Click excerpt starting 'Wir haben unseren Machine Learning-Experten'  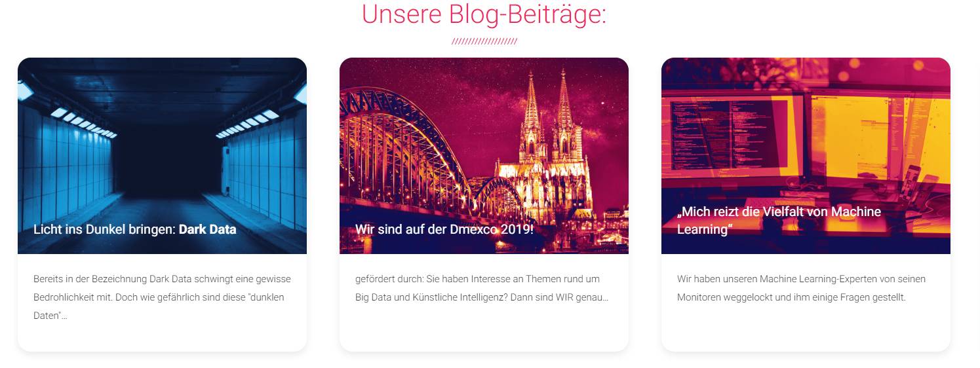[801, 288]
